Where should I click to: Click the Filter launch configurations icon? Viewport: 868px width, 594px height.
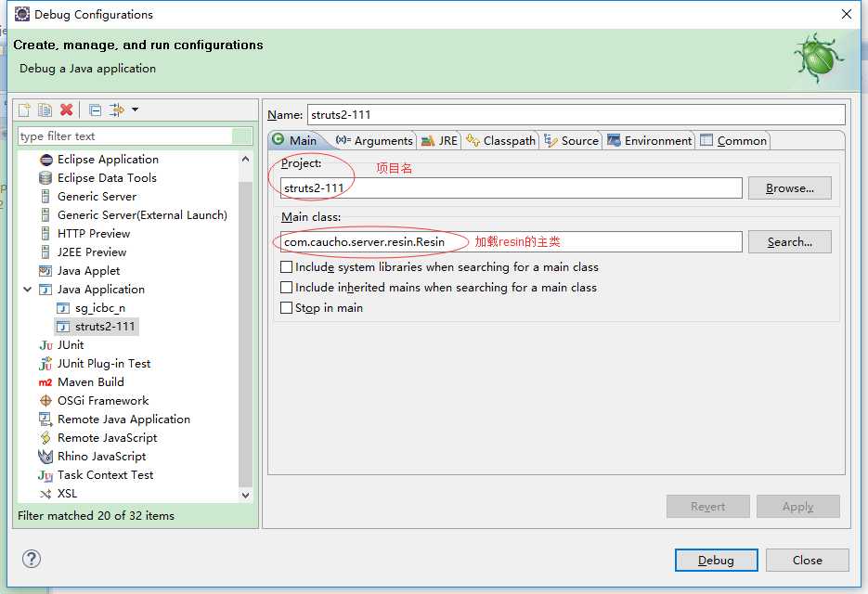click(x=117, y=110)
